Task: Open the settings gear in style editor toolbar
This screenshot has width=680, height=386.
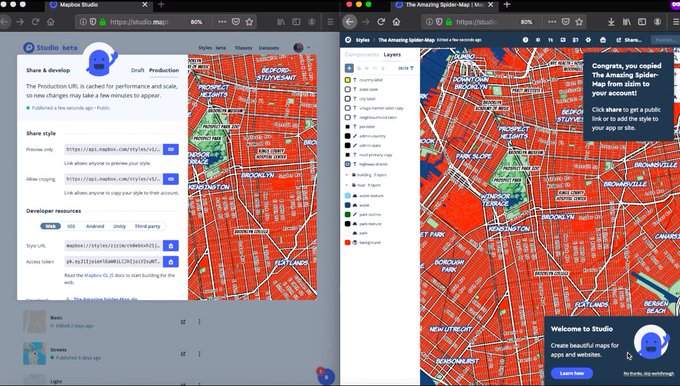Action: (x=588, y=40)
